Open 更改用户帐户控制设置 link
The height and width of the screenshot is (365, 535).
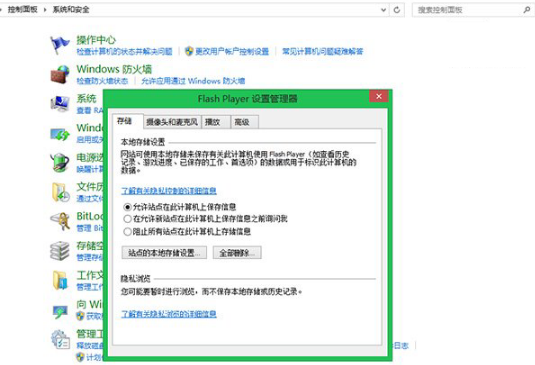click(232, 52)
